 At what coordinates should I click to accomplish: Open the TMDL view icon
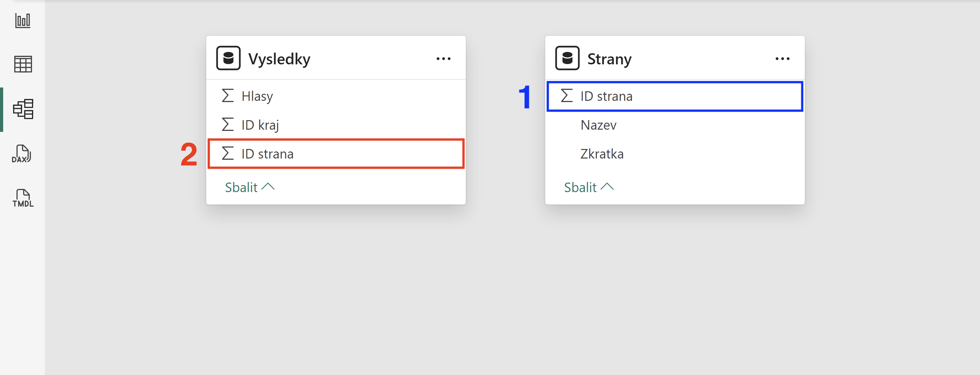pos(23,198)
